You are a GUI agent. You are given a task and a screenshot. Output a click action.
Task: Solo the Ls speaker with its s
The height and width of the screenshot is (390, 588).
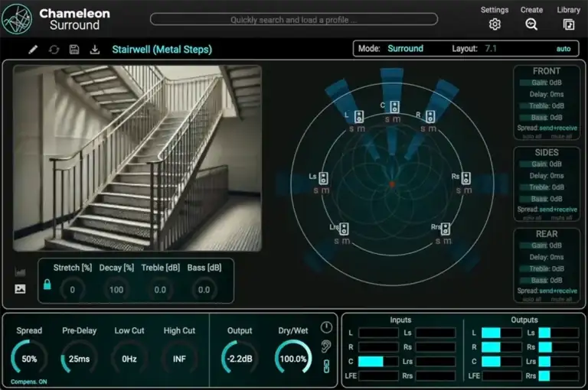[315, 190]
